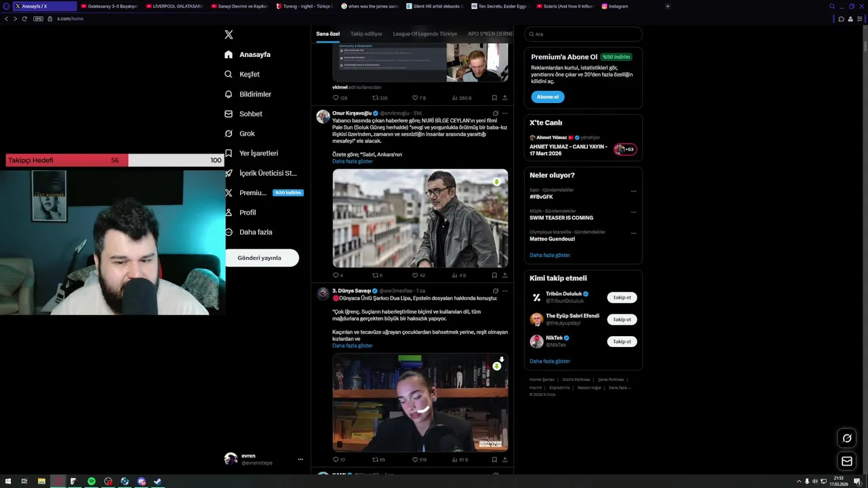Click the Profil icon in sidebar
This screenshot has height=488, width=868.
click(229, 212)
